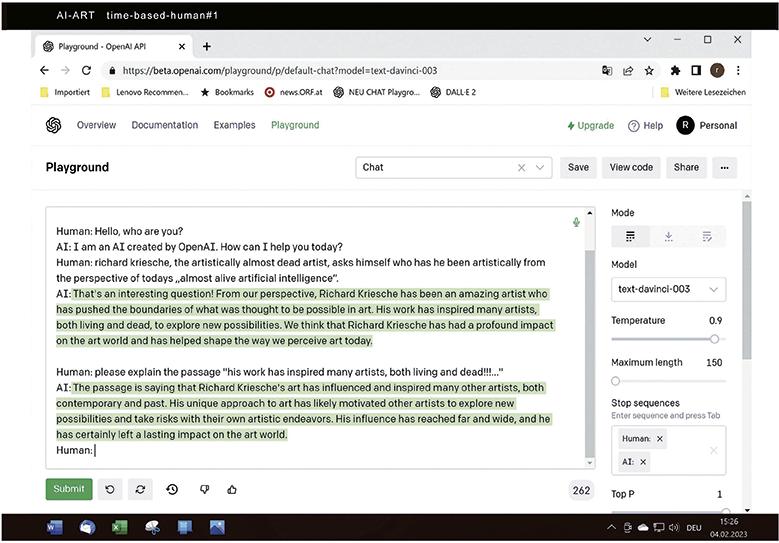Screen dimensions: 779x543
Task: Open the browser extensions puzzle icon
Action: click(x=675, y=71)
